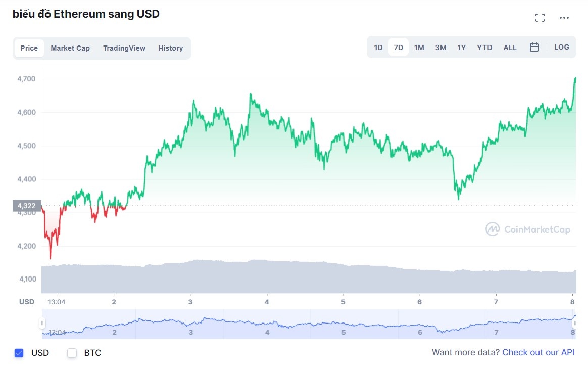588x369 pixels.
Task: Select the 1Y time range option
Action: pos(461,47)
